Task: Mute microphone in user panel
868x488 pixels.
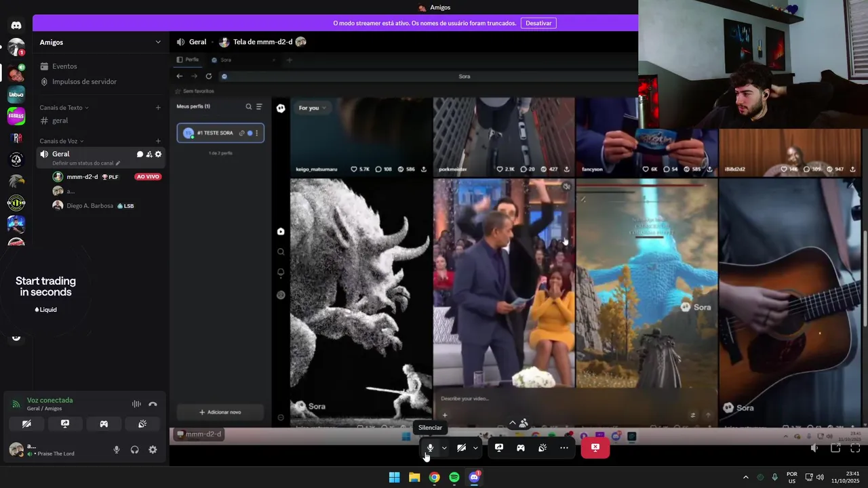Action: click(x=117, y=449)
